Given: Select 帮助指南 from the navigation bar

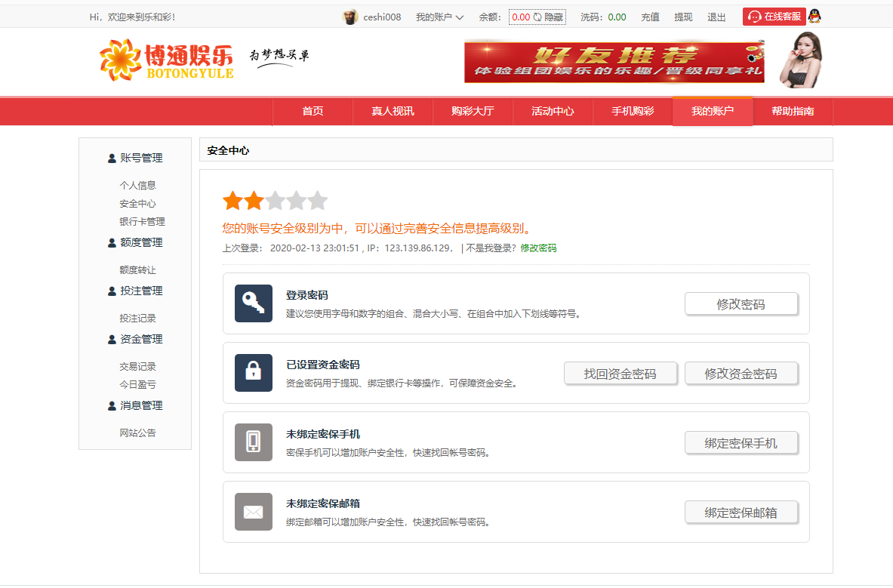Looking at the screenshot, I should click(792, 111).
